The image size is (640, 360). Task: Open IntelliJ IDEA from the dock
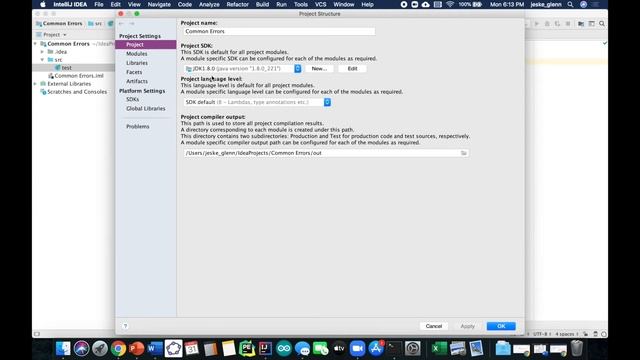point(265,349)
